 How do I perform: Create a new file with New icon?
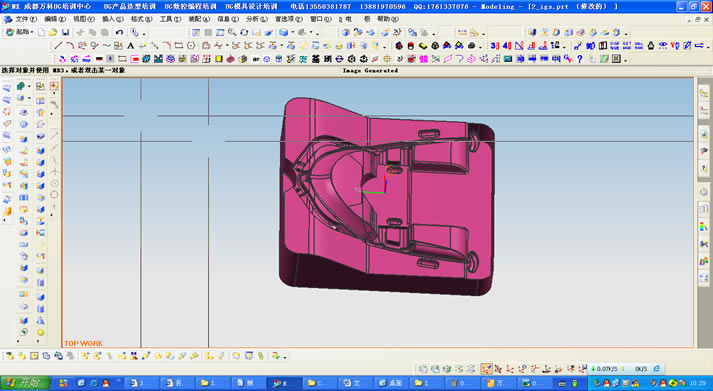tap(41, 32)
